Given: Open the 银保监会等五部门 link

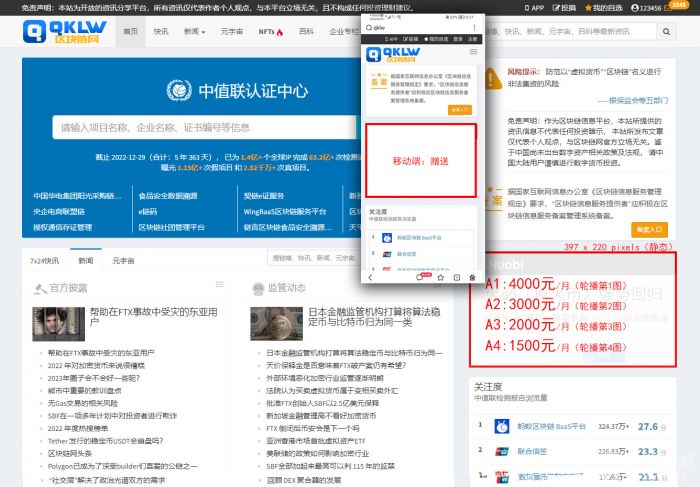Looking at the screenshot, I should coord(633,100).
